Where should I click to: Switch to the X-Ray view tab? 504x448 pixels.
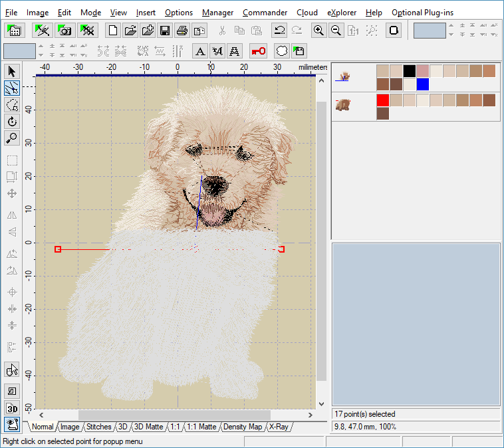point(279,427)
